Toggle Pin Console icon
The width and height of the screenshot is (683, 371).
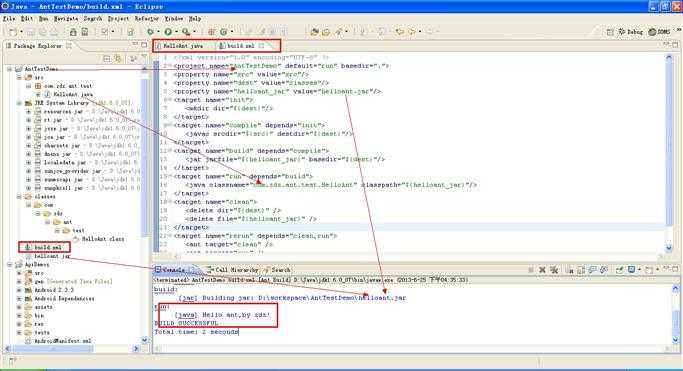pos(619,270)
